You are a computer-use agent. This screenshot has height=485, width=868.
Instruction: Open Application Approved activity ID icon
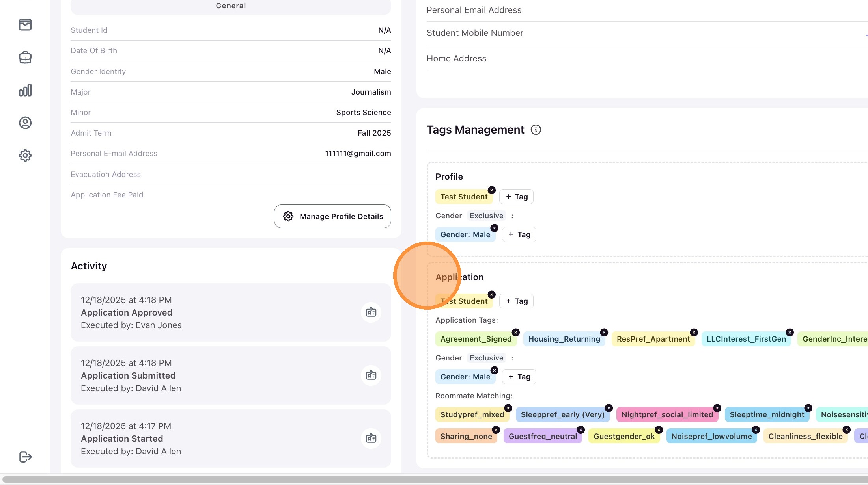371,312
